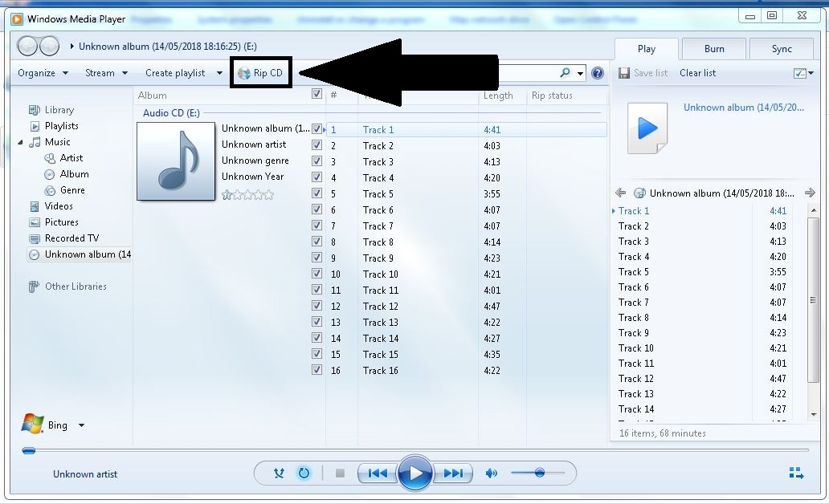Open the Organize dropdown menu

tap(43, 73)
